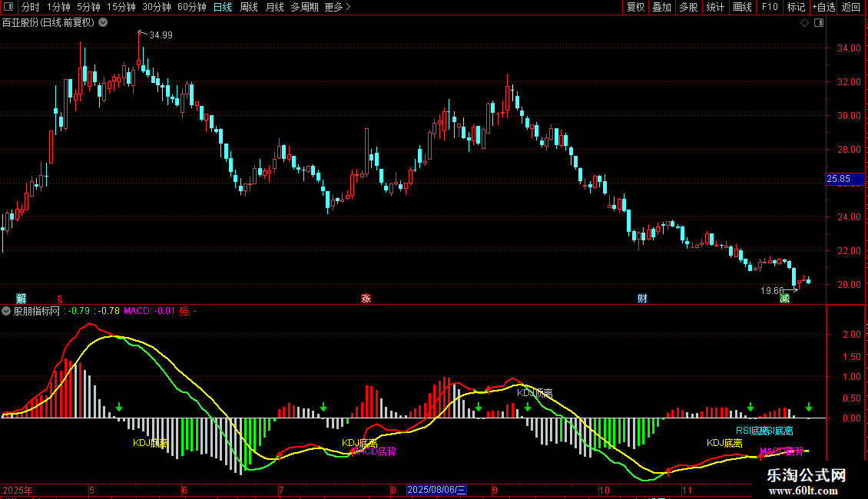Switch to 分时 intraday view
868x499 pixels.
31,7
